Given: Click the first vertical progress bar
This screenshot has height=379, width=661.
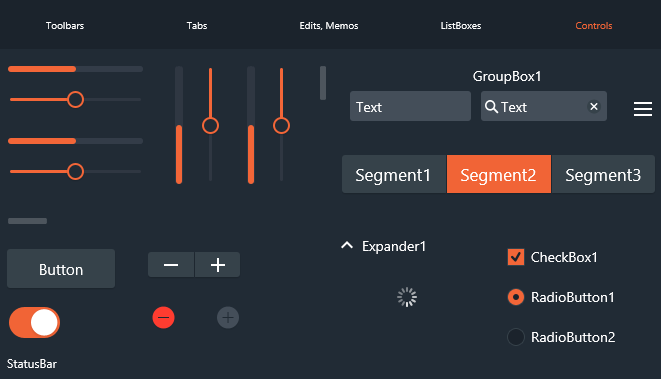Looking at the screenshot, I should point(179,125).
